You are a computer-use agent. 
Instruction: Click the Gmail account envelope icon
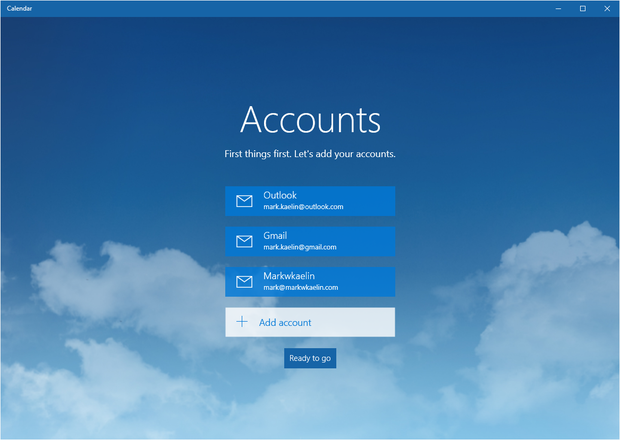click(x=244, y=242)
